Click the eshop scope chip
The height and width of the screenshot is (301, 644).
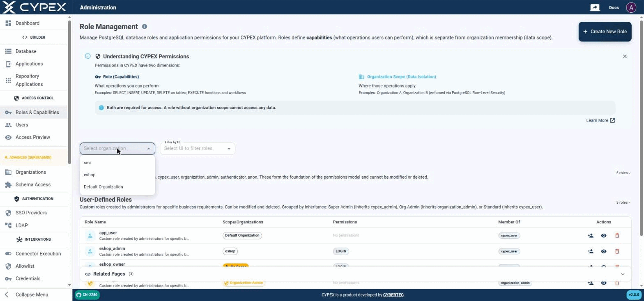[x=230, y=251]
